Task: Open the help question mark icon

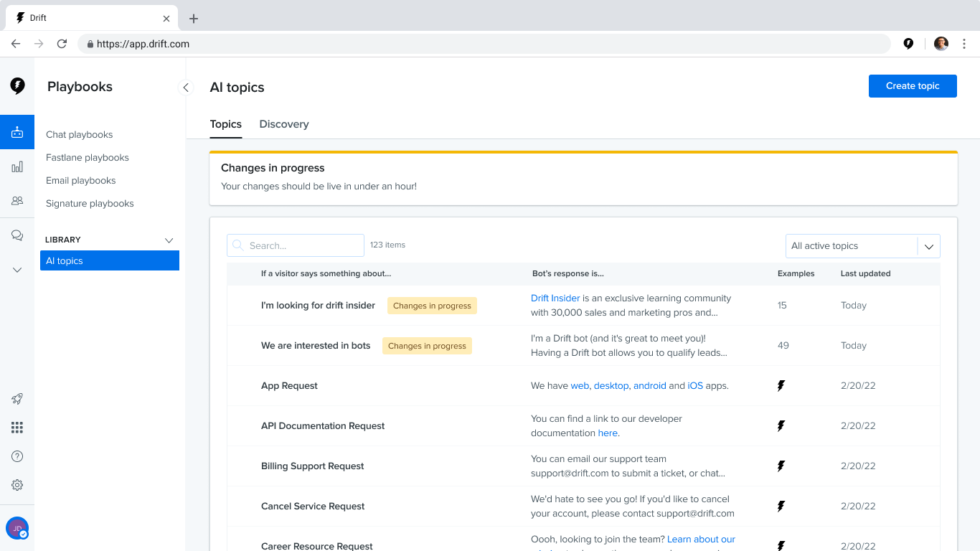Action: (x=17, y=456)
